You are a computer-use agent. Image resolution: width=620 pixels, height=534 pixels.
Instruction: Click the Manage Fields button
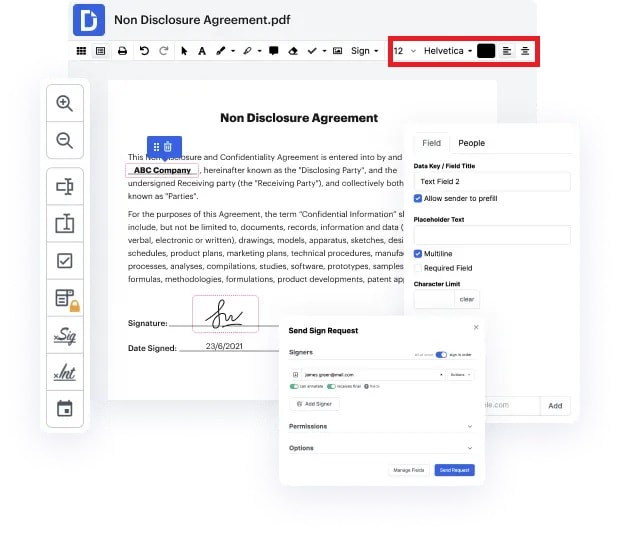(408, 470)
